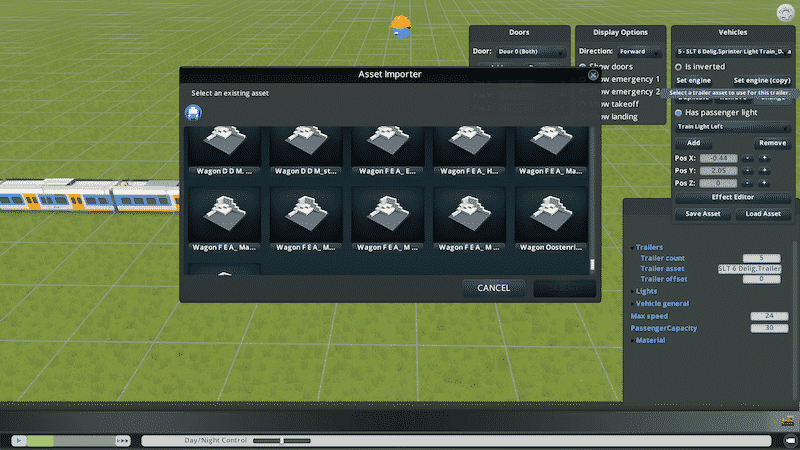The image size is (800, 450).
Task: Expand the Lights section
Action: [x=647, y=291]
